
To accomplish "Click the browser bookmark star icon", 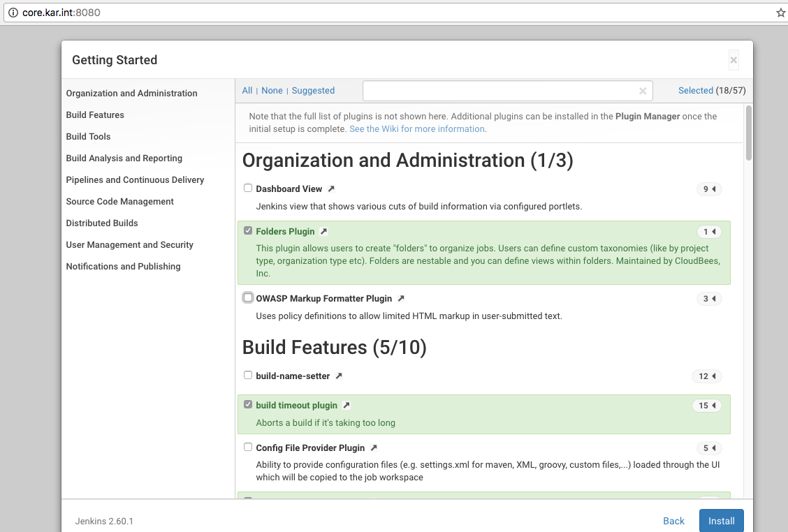I will [x=781, y=13].
